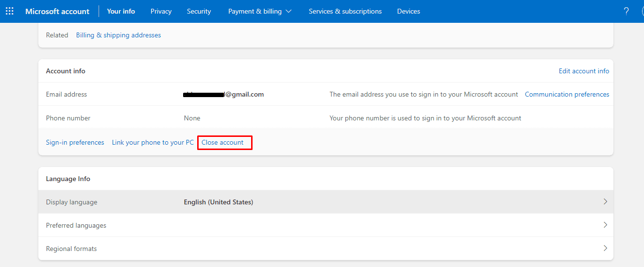Screen dimensions: 644x267
Task: Switch to the Security tab
Action: coord(199,11)
